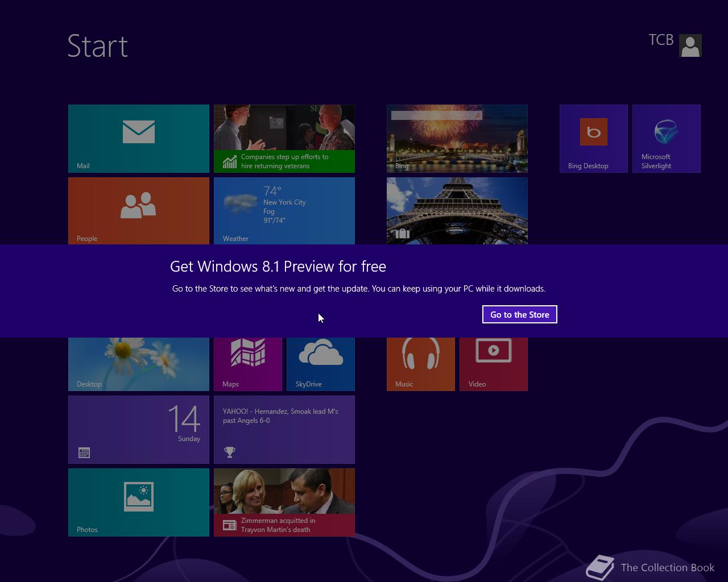Open the Mail tile
The image size is (728, 582).
[139, 139]
